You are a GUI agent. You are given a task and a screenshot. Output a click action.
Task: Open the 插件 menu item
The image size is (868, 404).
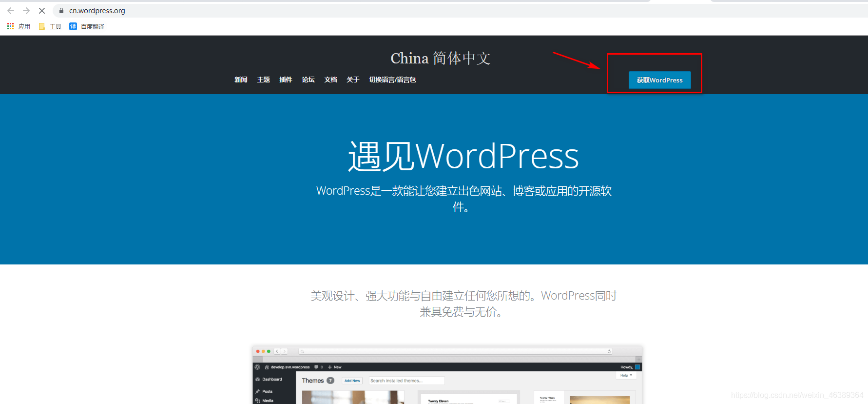[286, 80]
